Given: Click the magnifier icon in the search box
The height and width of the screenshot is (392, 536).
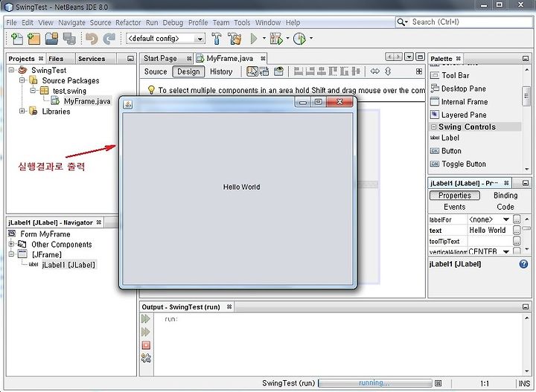Looking at the screenshot, I should (402, 22).
